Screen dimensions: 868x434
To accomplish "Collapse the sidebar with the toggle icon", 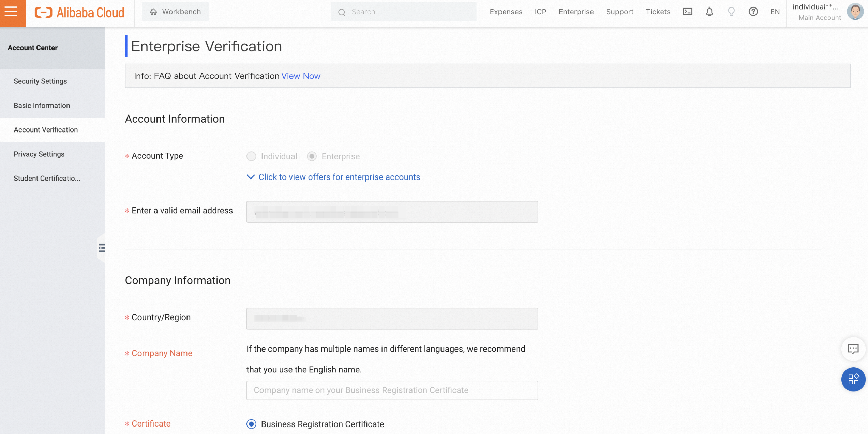I will tap(102, 248).
